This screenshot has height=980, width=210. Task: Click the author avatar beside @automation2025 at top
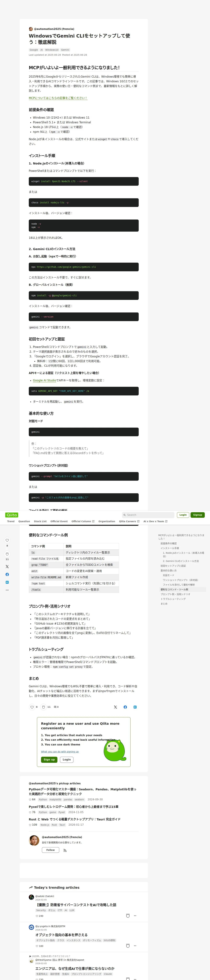click(x=31, y=29)
